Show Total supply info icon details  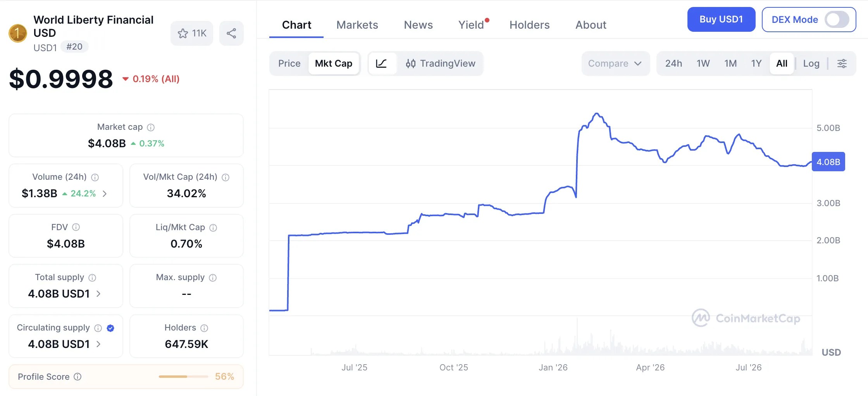point(92,278)
